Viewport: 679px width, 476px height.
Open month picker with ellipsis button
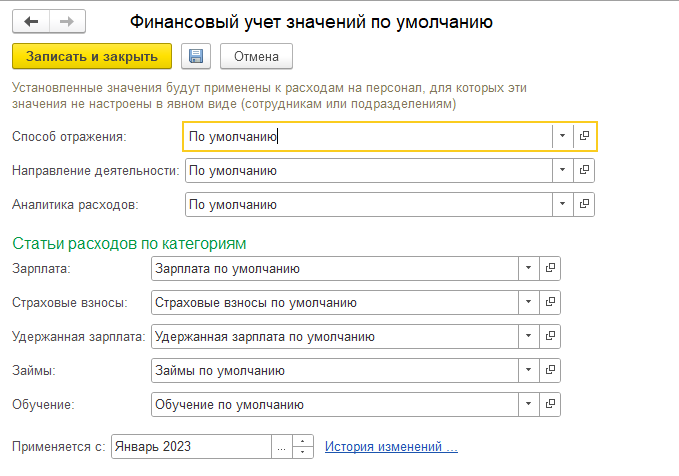[x=282, y=447]
